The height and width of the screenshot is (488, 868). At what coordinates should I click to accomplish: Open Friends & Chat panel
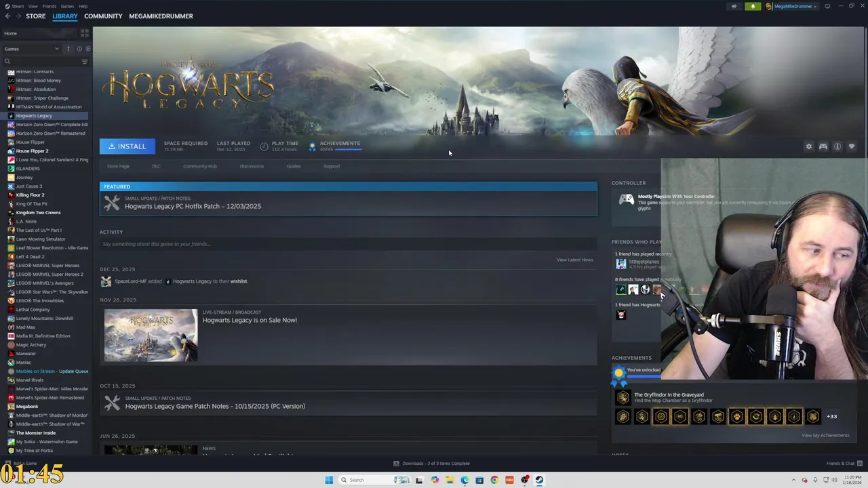[844, 464]
